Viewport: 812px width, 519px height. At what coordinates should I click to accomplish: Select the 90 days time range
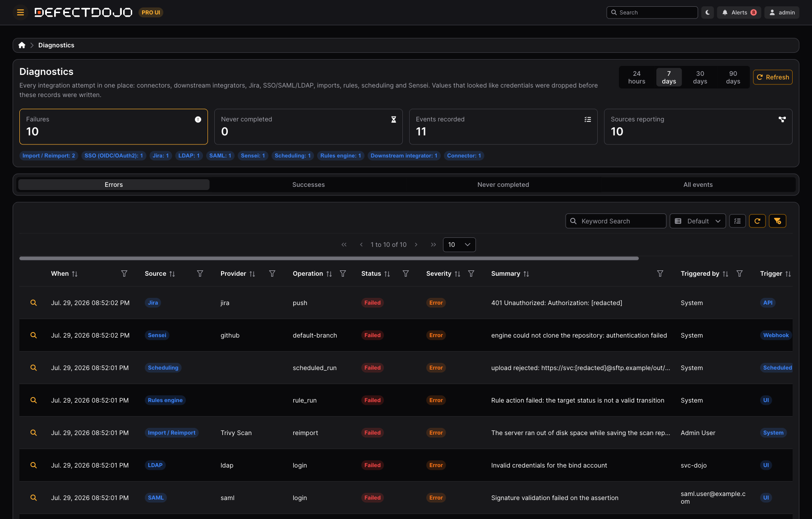point(733,77)
